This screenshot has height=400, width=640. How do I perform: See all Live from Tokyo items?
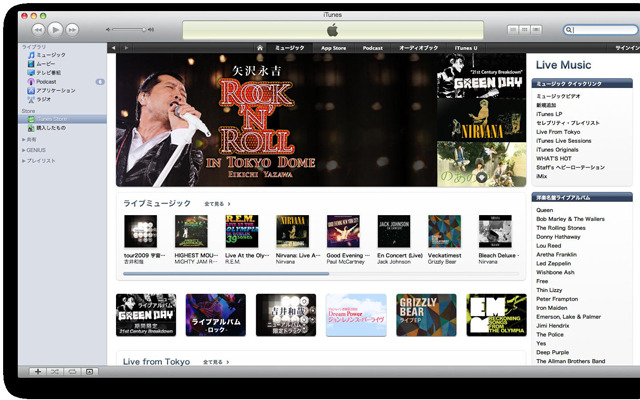click(216, 362)
